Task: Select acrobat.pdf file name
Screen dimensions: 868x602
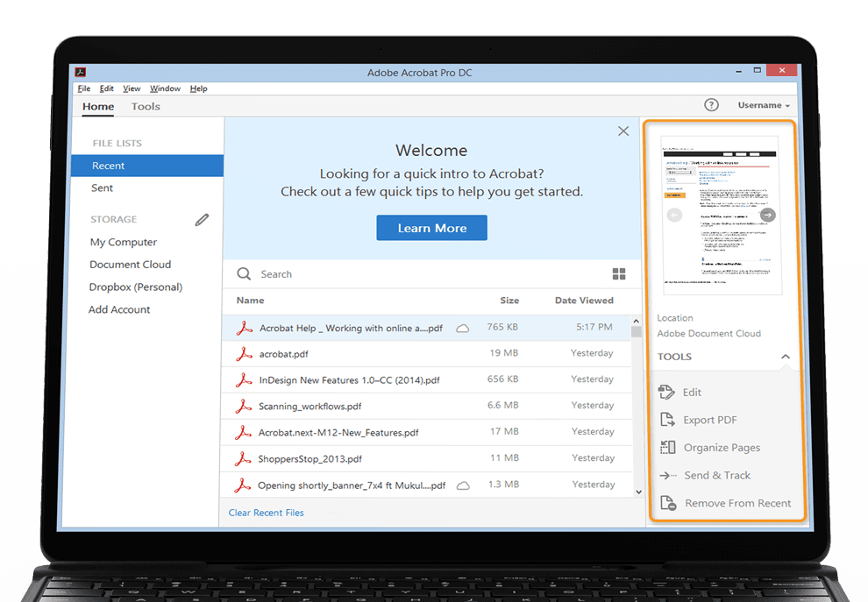Action: [x=283, y=354]
